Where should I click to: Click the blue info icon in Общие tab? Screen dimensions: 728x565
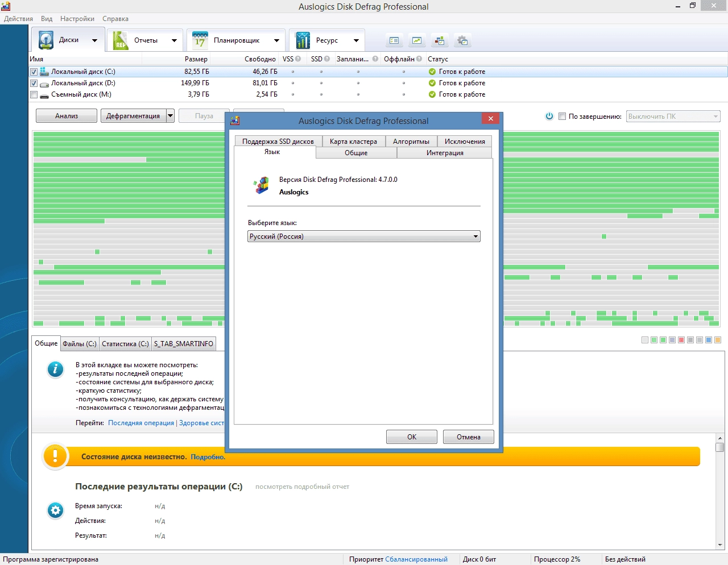[55, 369]
